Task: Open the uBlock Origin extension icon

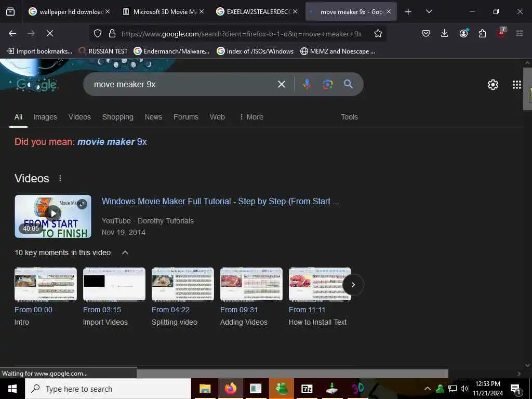Action: 501,33
